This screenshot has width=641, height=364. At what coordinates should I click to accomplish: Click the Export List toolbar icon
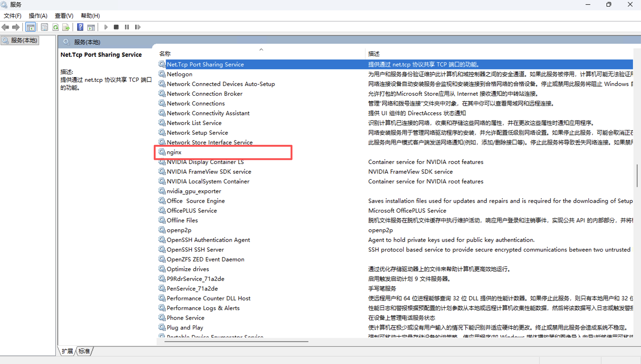point(66,27)
